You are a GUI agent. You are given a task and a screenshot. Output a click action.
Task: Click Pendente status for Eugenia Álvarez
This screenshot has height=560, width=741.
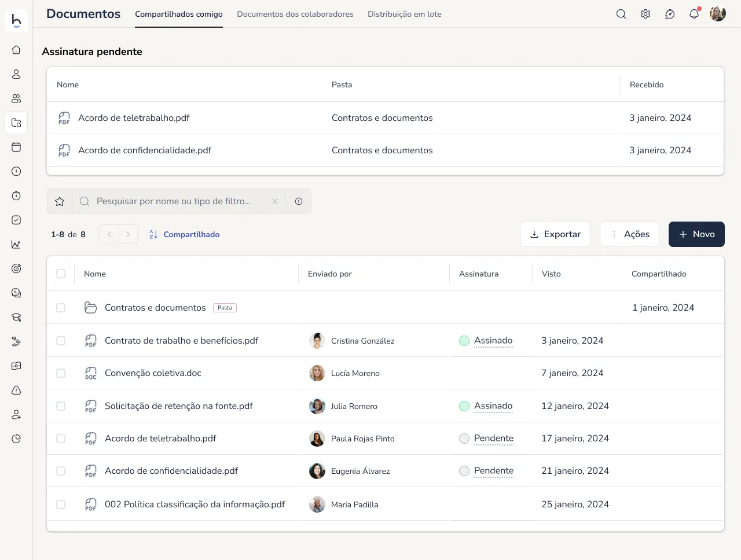point(494,471)
